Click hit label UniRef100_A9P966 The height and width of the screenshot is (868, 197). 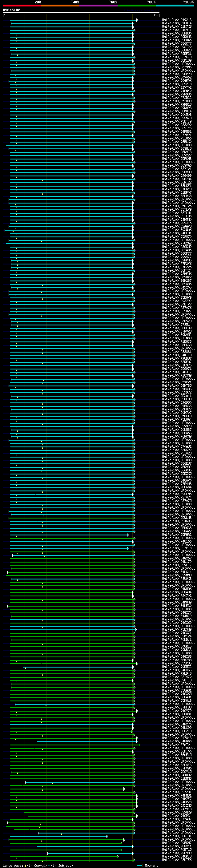coord(177,94)
